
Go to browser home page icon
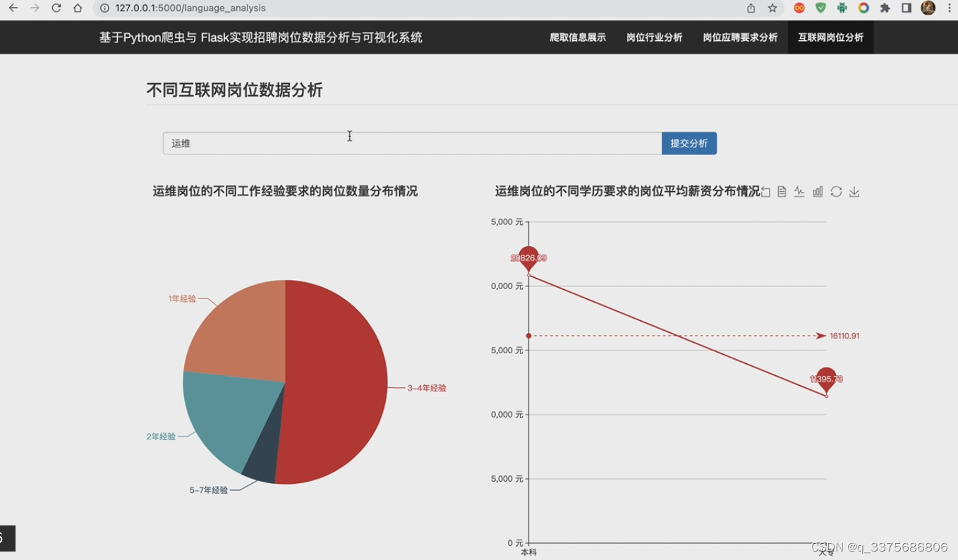pyautogui.click(x=78, y=8)
